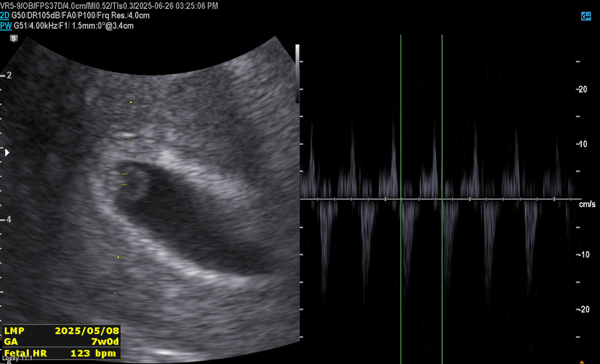Click the 4 cm depth scale marker
Image resolution: width=600 pixels, height=364 pixels.
pos(9,220)
